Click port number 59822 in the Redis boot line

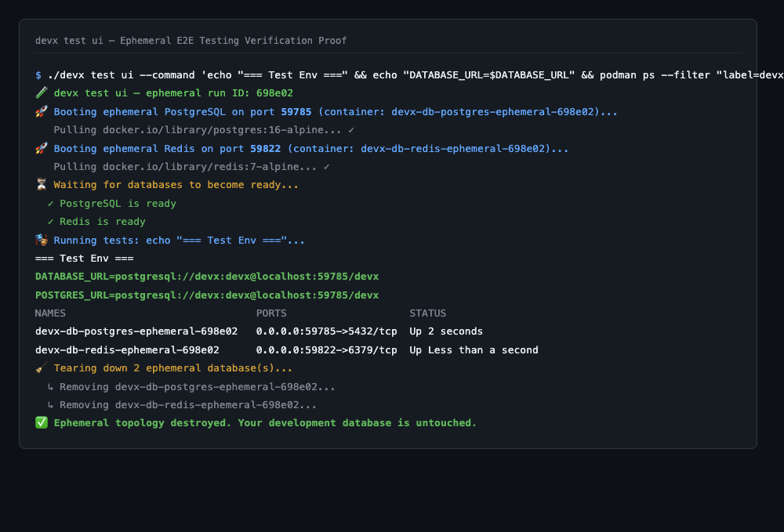tap(266, 148)
